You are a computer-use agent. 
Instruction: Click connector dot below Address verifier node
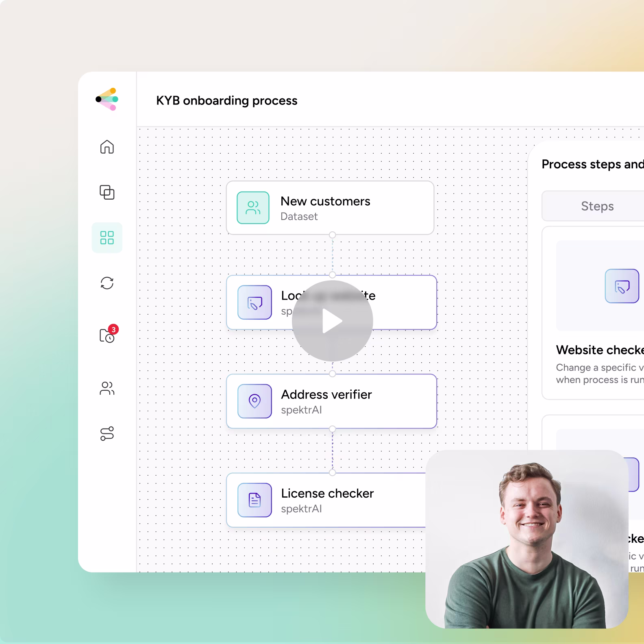coord(333,429)
